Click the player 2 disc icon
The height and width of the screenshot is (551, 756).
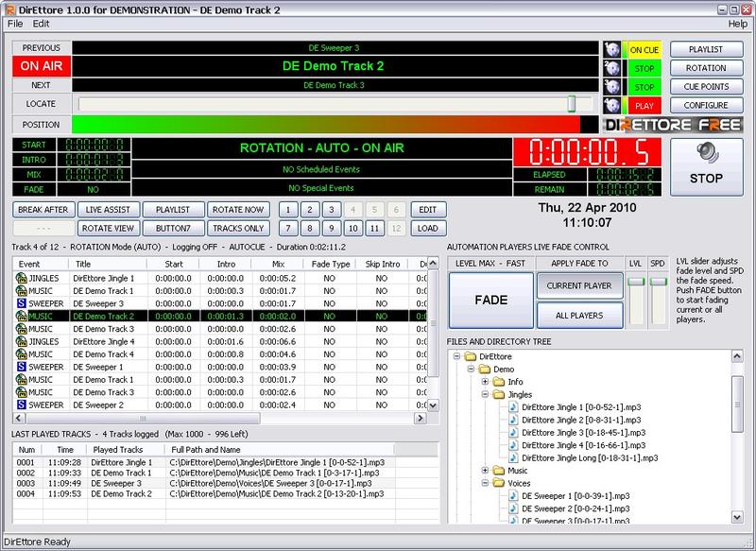[x=611, y=68]
